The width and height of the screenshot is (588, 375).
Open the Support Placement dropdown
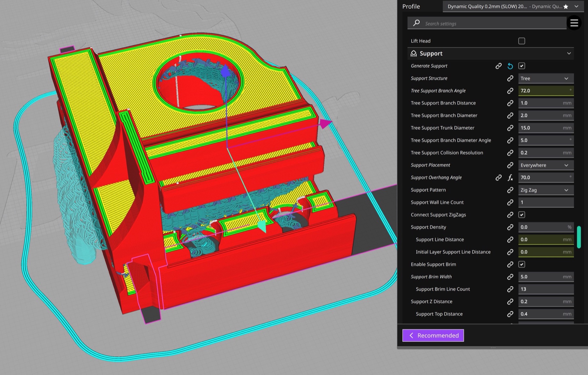pos(546,165)
